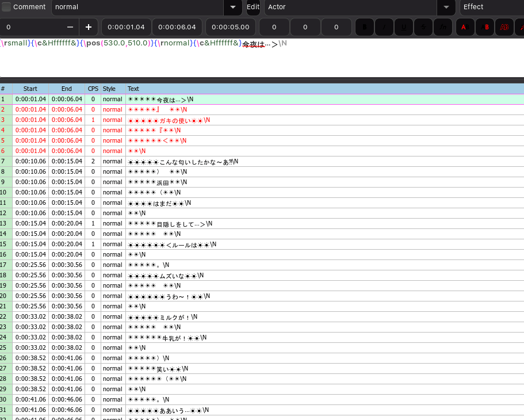Click end time 0:00:41.06 of row 29
Screen dimensions: 524x420
(67, 390)
